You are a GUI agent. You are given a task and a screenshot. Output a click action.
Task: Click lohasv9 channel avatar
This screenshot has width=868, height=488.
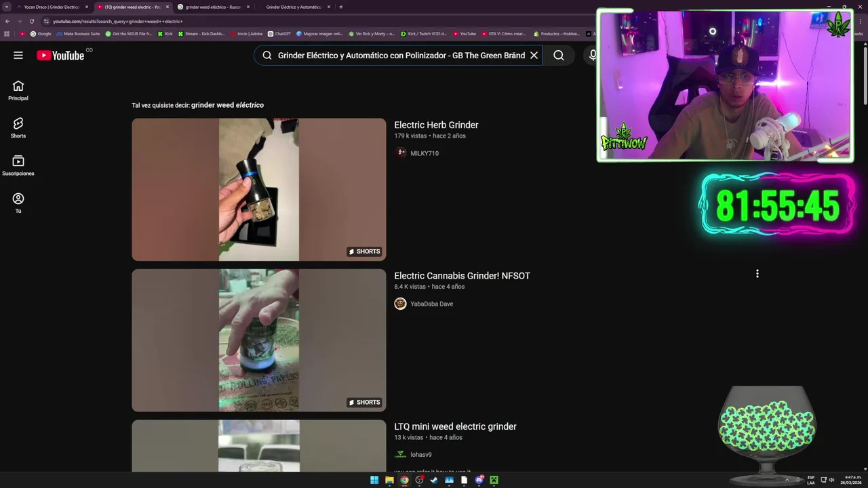[x=401, y=455]
